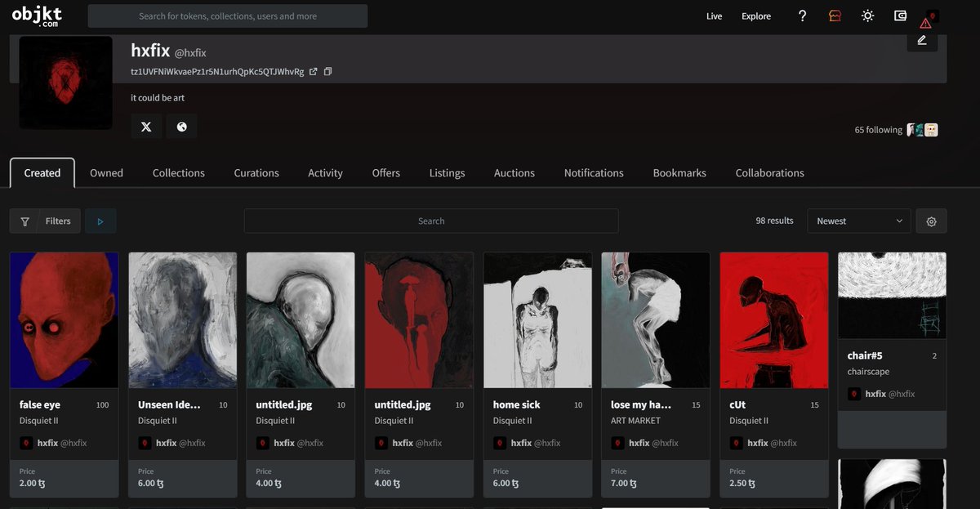Viewport: 980px width, 509px height.
Task: Open the help question mark icon
Action: point(802,16)
